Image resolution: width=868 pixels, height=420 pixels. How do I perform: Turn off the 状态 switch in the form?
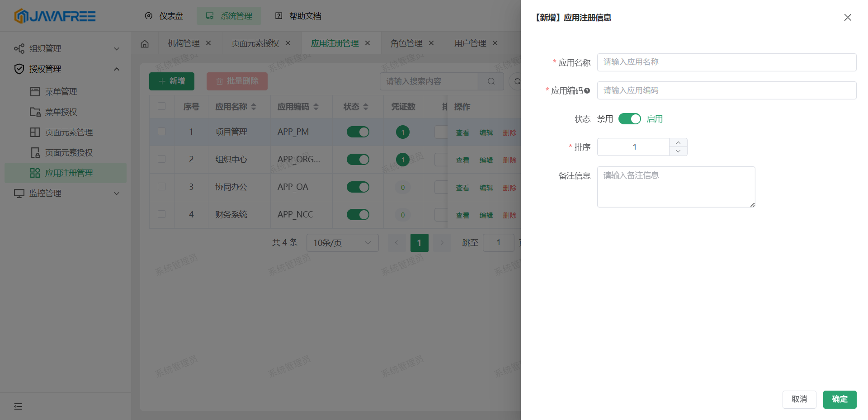[629, 118]
